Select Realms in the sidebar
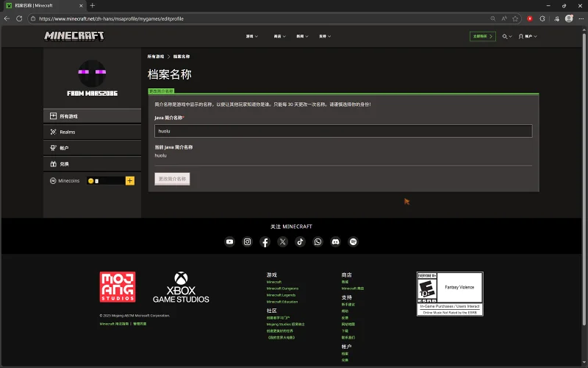 [x=93, y=132]
